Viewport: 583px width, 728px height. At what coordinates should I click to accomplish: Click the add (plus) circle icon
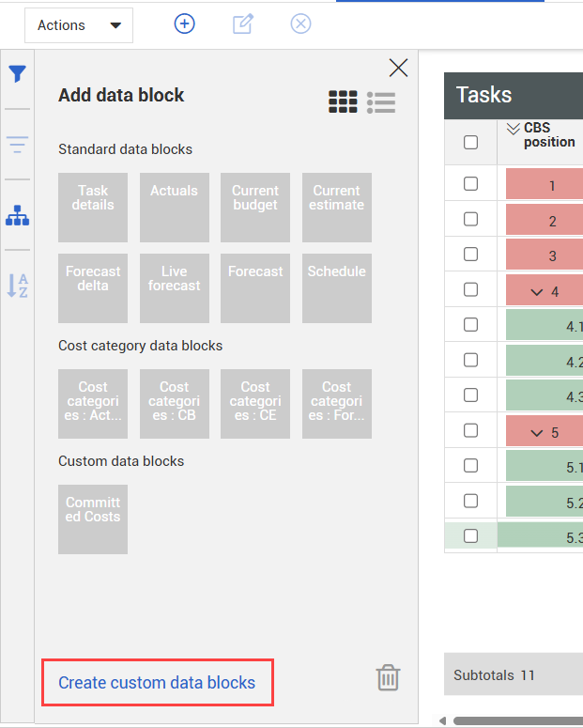pos(185,24)
